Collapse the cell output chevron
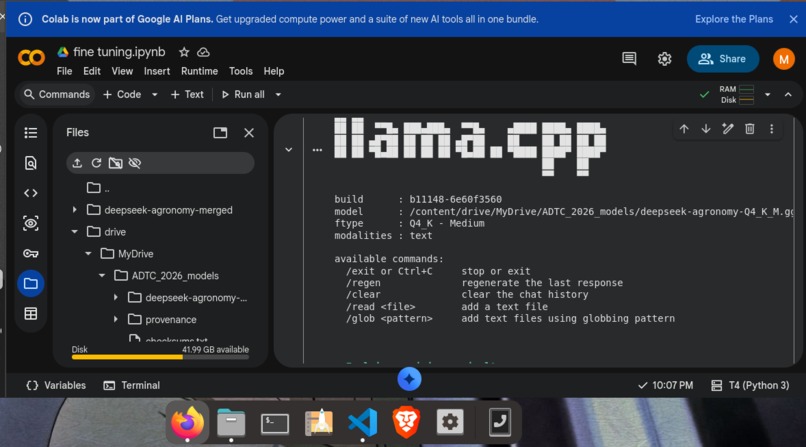 click(288, 150)
